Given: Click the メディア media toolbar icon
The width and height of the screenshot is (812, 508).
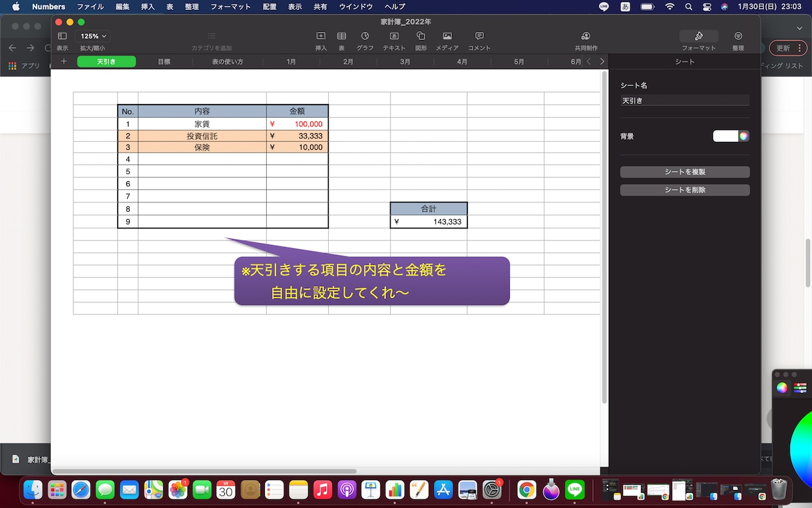Looking at the screenshot, I should (447, 36).
